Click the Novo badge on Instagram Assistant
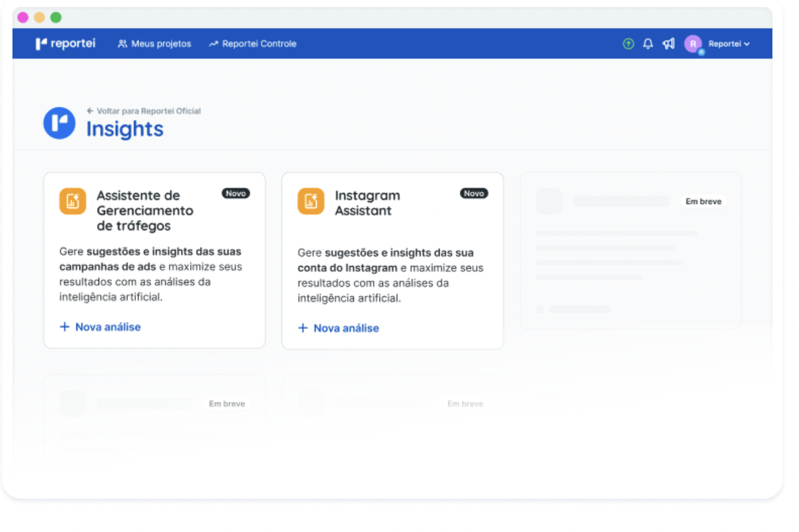The image size is (799, 532). (474, 193)
